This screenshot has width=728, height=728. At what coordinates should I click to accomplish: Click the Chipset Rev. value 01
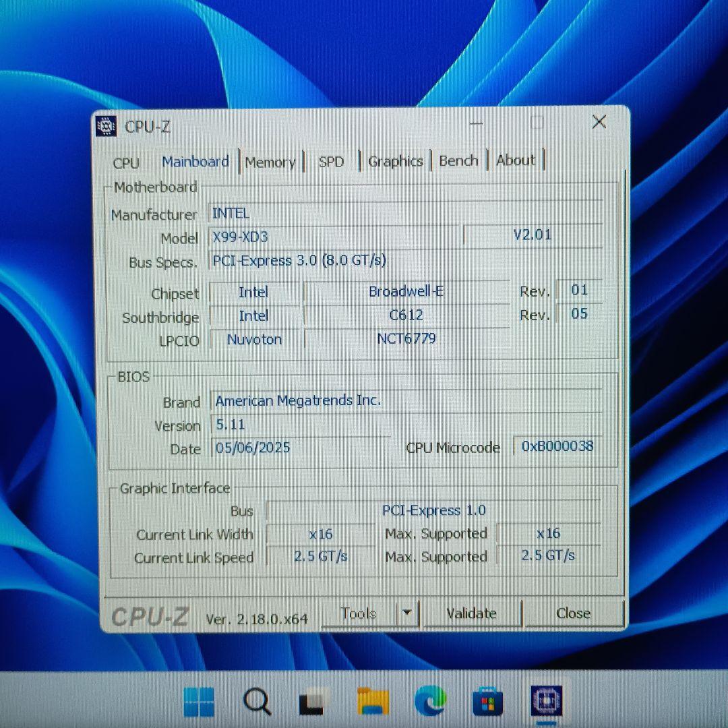tap(580, 290)
